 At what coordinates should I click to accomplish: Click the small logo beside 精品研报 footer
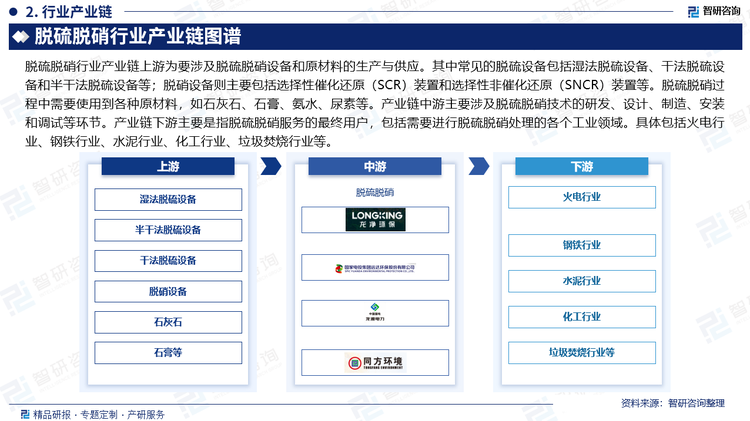click(25, 414)
